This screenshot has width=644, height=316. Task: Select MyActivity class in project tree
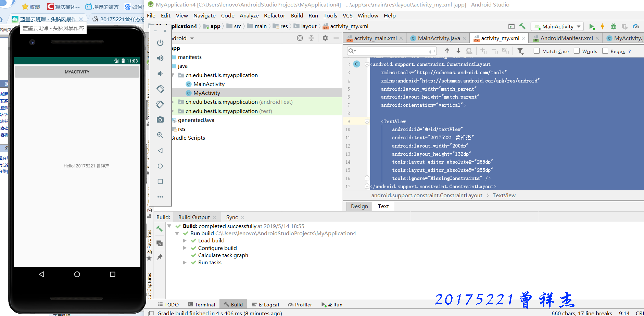tap(206, 93)
